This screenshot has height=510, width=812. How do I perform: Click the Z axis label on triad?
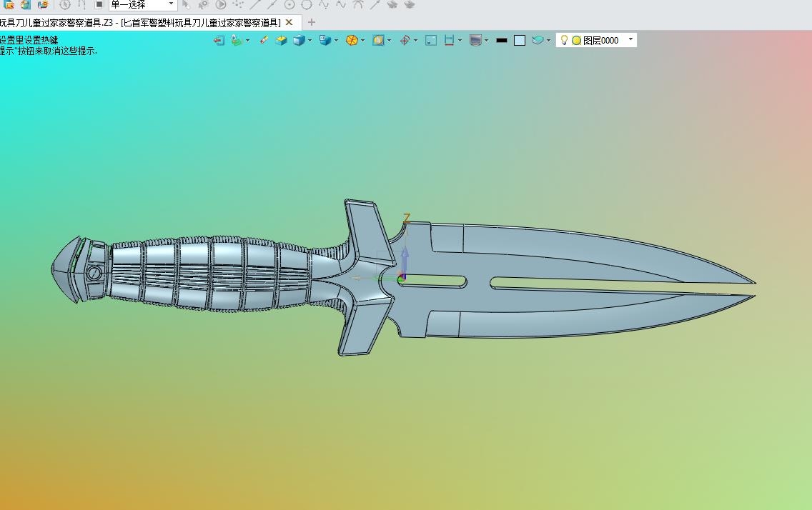coord(407,219)
